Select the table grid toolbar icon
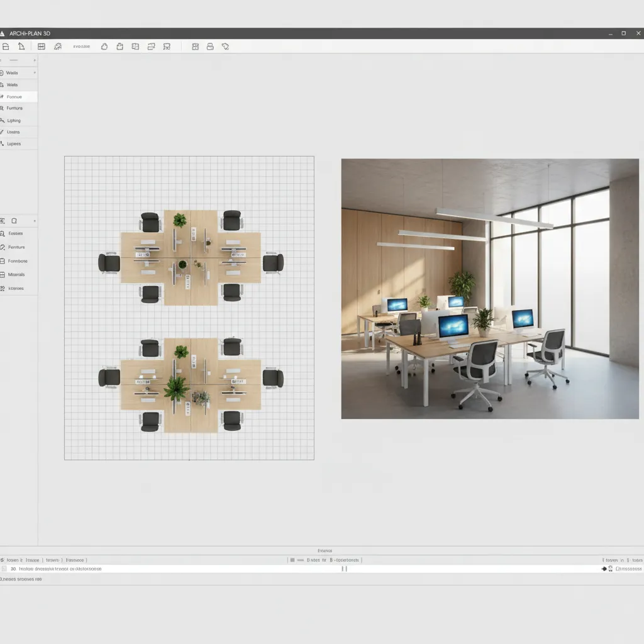 coord(42,47)
